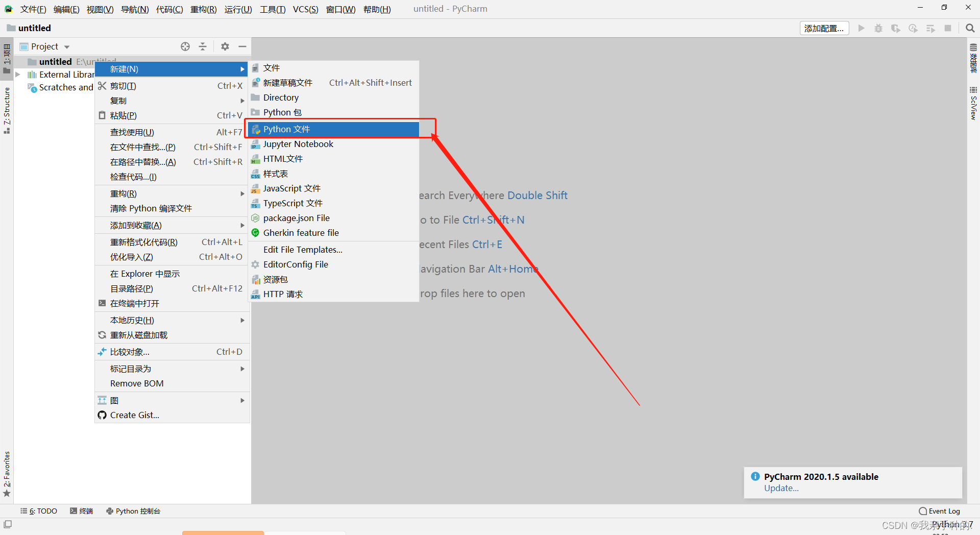
Task: Select Gherkin feature file option
Action: (x=334, y=233)
